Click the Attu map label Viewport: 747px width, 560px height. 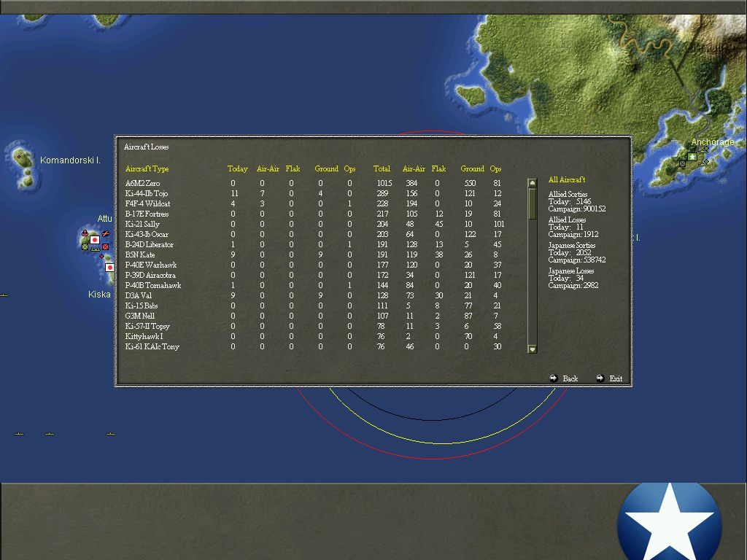pos(105,219)
